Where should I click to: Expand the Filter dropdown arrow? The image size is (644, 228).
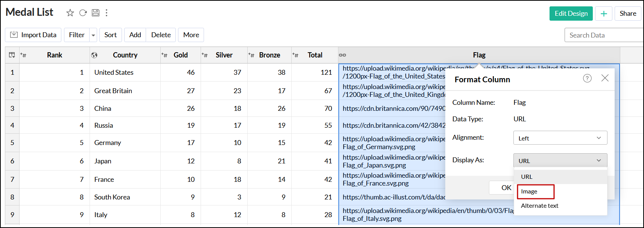93,35
